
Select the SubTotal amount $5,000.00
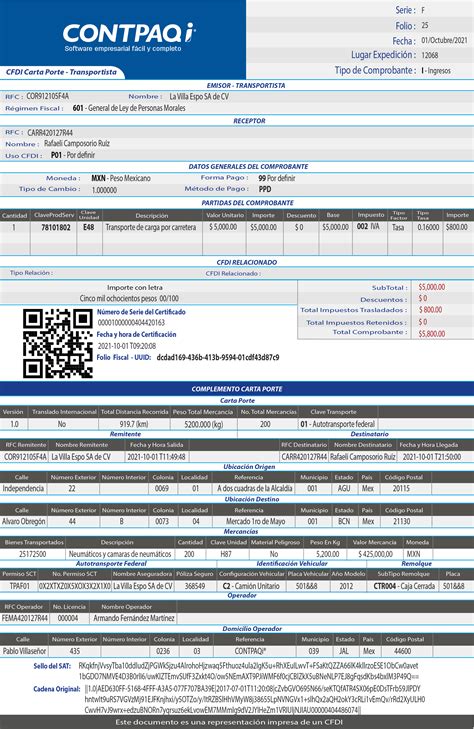pyautogui.click(x=432, y=287)
